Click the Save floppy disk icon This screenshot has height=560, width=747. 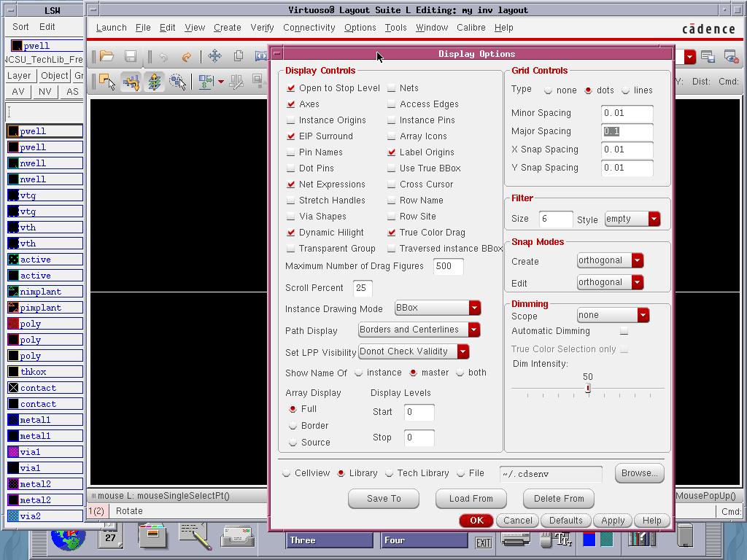coord(131,56)
